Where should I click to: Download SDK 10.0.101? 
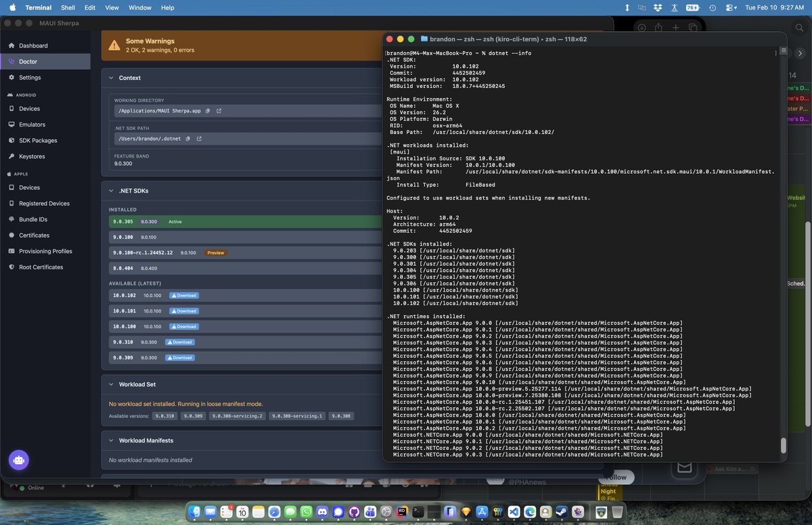point(183,311)
